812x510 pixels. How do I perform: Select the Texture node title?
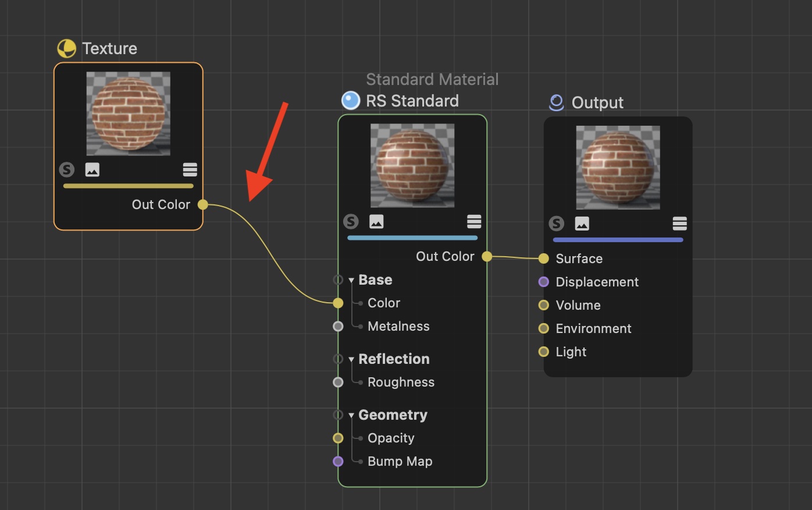[109, 48]
